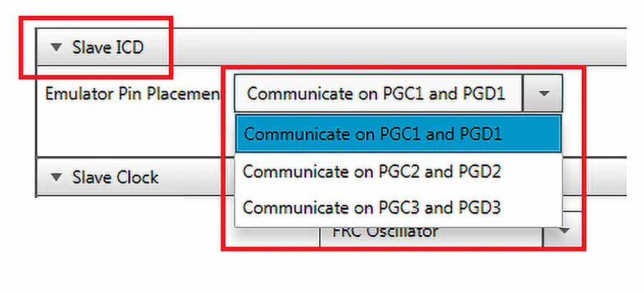
Task: Open the FRC Oscillator dropdown arrow
Action: (x=563, y=232)
